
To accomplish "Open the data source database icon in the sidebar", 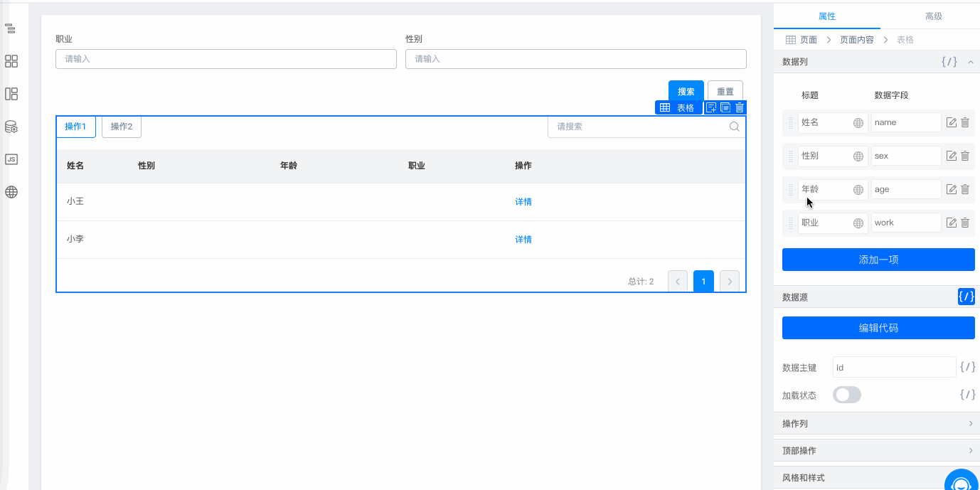I will 11,127.
